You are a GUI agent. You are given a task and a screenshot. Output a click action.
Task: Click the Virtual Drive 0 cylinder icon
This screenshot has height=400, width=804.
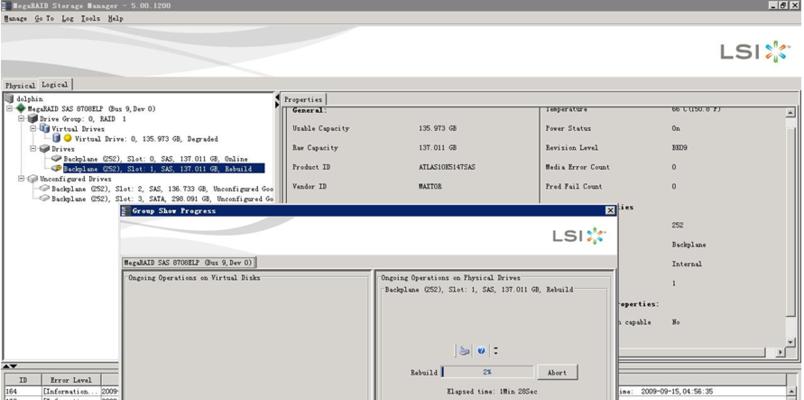[56, 138]
